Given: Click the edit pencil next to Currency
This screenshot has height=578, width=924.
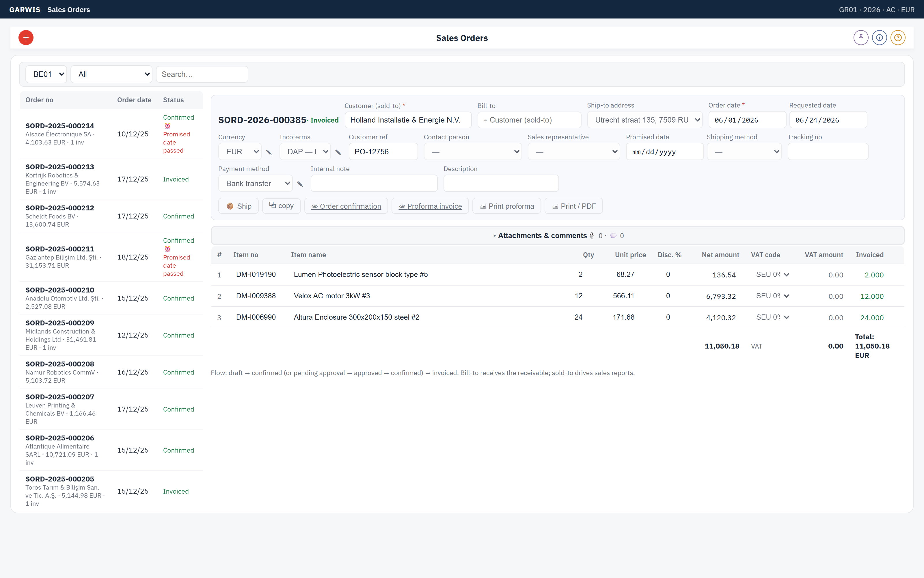Looking at the screenshot, I should coord(269,152).
